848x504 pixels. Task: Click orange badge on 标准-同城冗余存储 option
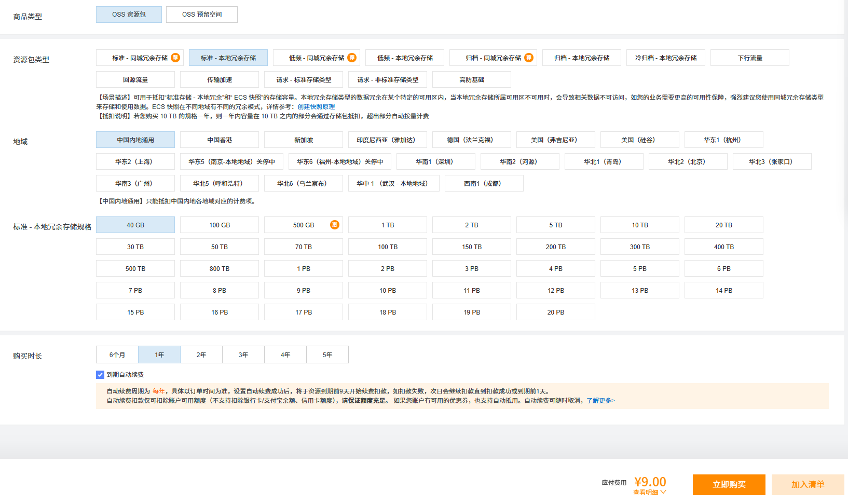point(175,58)
